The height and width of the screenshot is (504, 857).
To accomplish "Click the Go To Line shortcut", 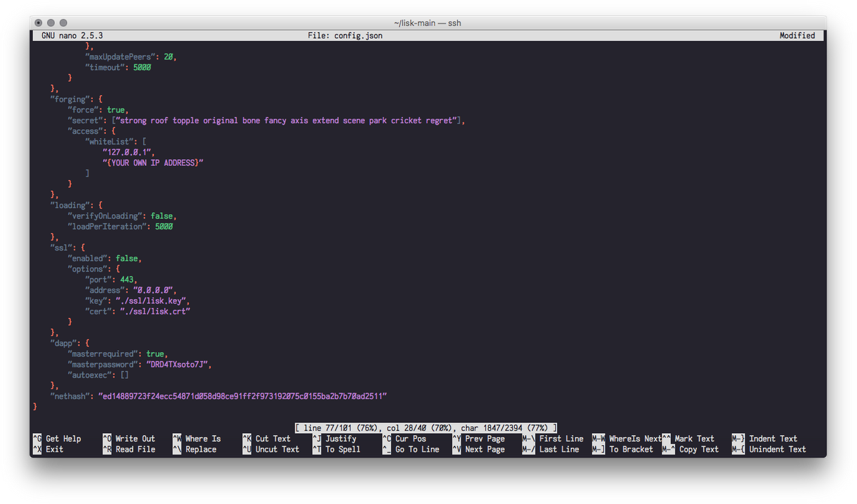I will [417, 450].
